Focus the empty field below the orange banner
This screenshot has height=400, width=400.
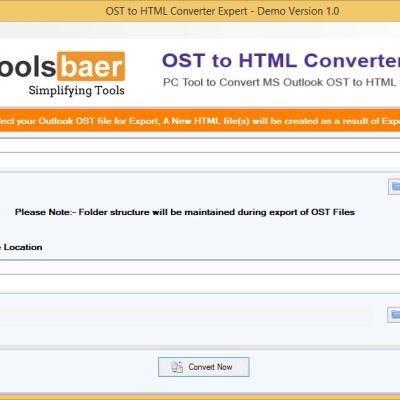tap(200, 146)
